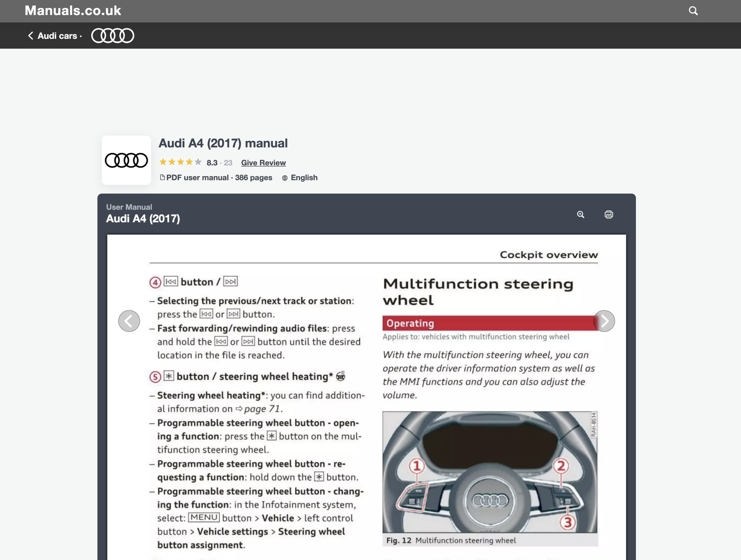Open the Audi logo thumbnail beside manual title

126,160
